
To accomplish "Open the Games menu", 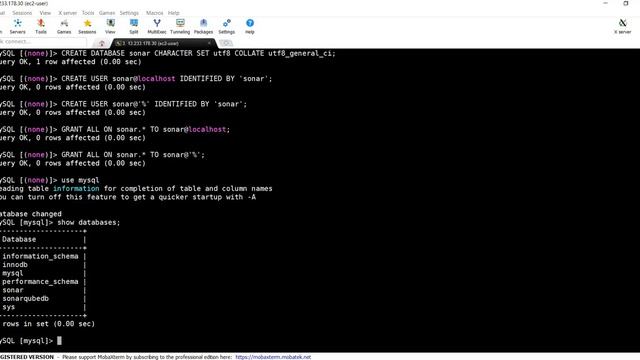I will point(107,13).
